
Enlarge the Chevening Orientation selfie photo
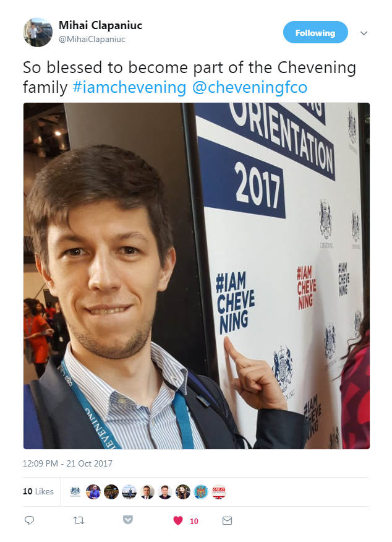(197, 276)
